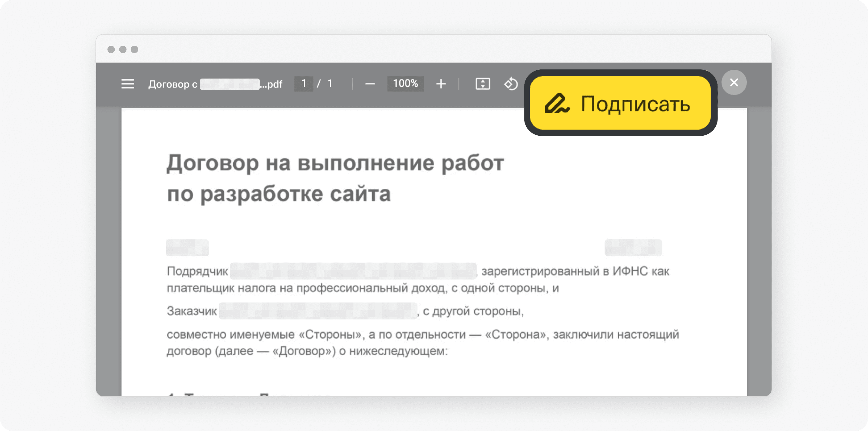Viewport: 868px width, 431px height.
Task: Click the current page number field
Action: pos(304,83)
